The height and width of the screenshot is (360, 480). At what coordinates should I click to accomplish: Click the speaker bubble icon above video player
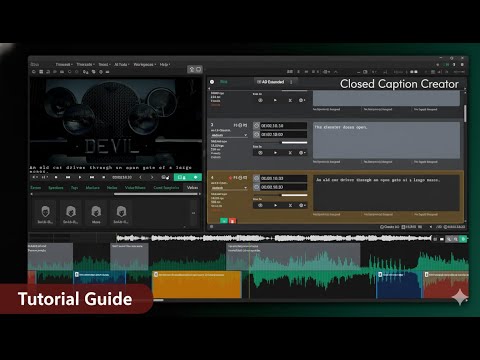(198, 69)
